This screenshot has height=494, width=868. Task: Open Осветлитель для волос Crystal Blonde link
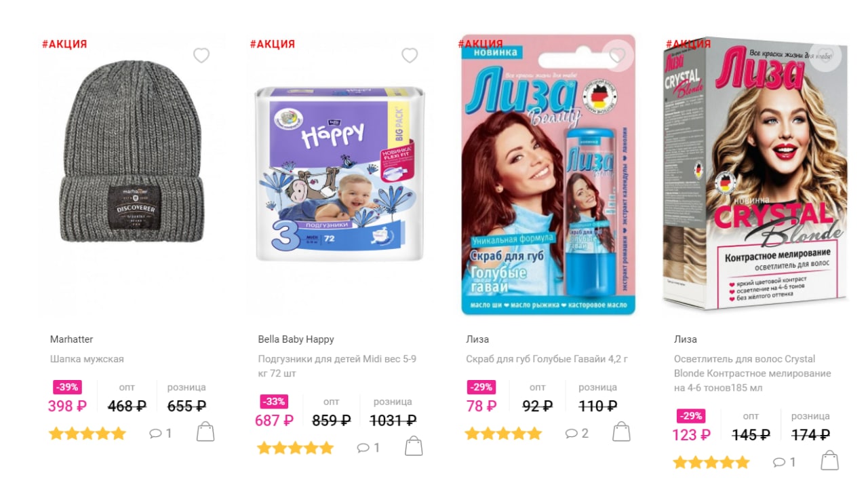pyautogui.click(x=753, y=373)
